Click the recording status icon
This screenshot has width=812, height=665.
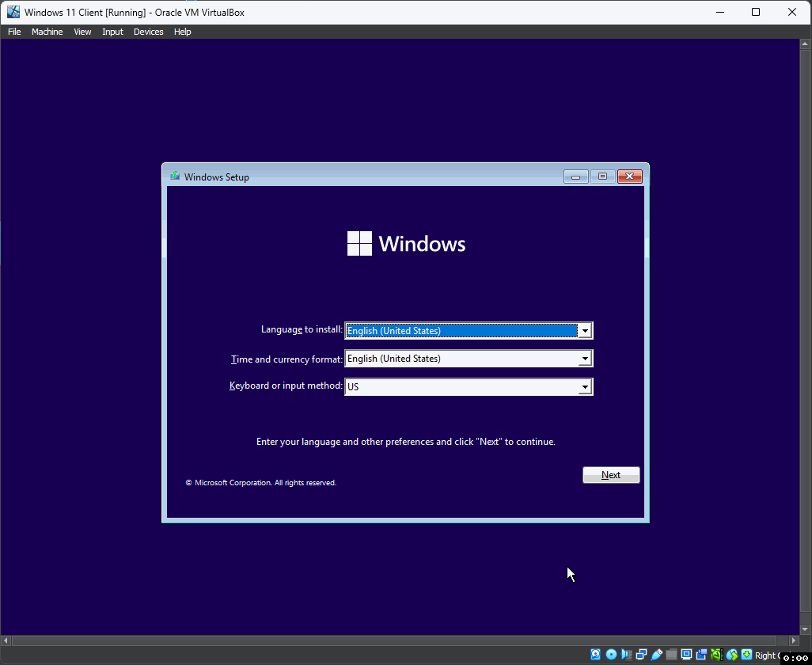pyautogui.click(x=701, y=655)
